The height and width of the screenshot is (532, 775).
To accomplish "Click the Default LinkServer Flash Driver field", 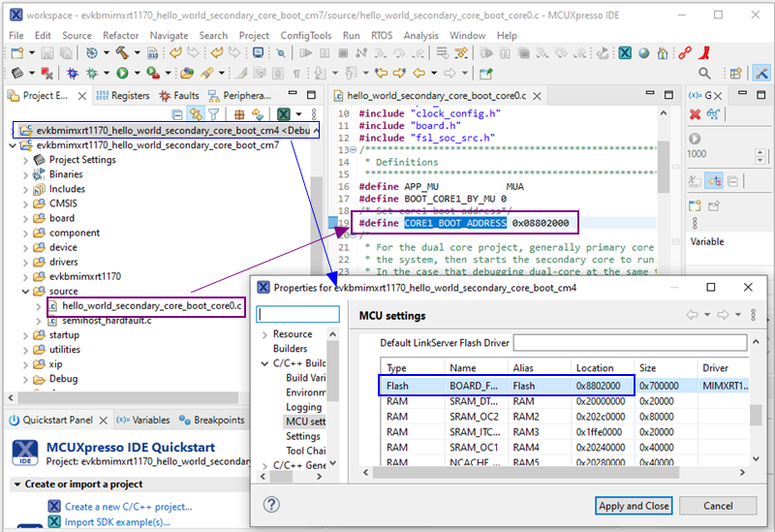I will point(629,343).
